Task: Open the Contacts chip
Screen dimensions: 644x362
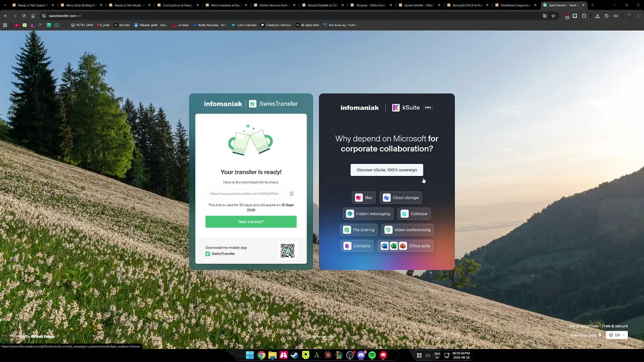Action: 357,246
